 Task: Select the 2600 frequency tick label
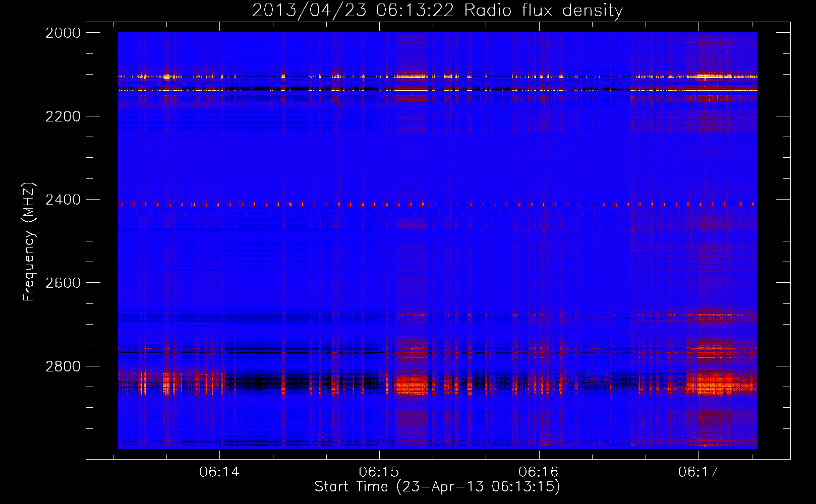pos(63,283)
